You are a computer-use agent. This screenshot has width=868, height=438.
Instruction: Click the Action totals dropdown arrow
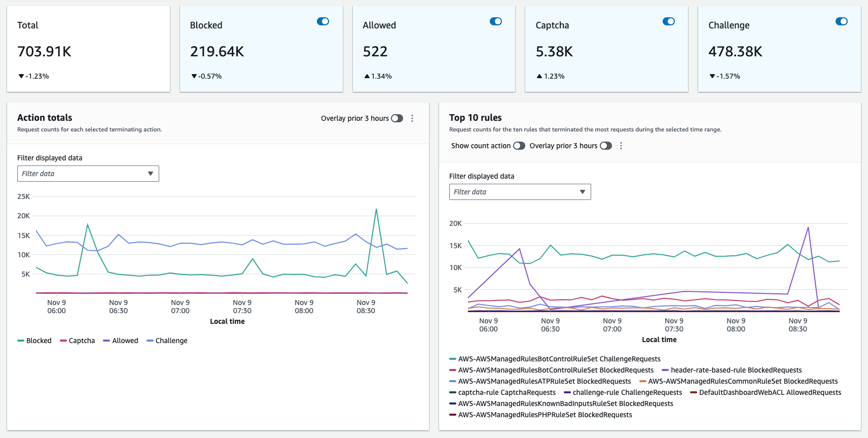151,174
